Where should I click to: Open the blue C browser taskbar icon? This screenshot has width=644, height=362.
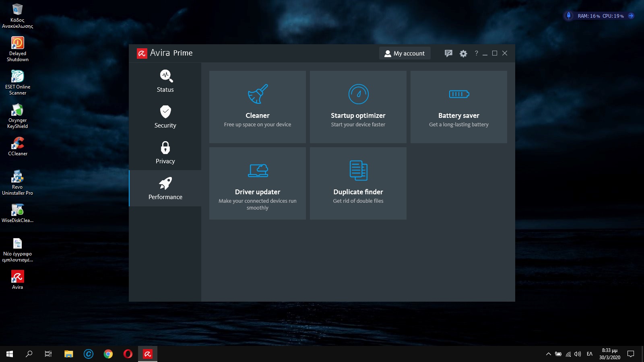(89, 354)
